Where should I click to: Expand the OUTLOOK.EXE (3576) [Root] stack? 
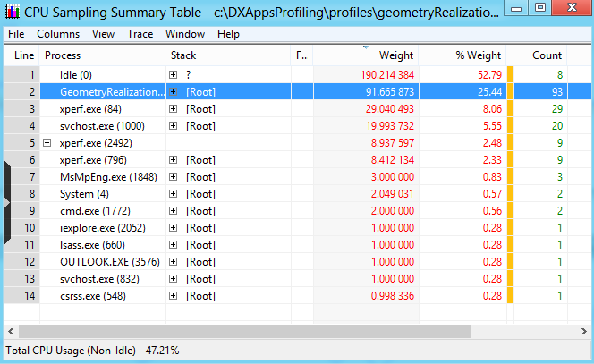point(174,262)
